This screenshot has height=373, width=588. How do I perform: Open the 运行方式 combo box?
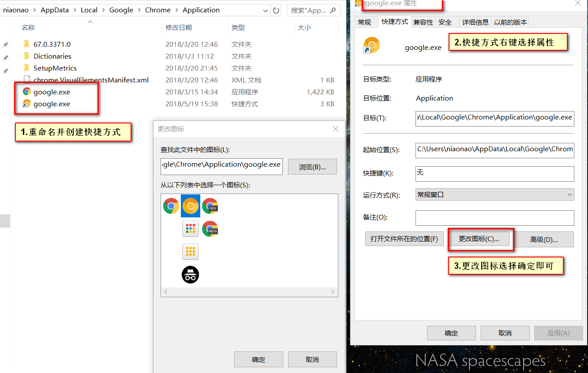[x=495, y=194]
